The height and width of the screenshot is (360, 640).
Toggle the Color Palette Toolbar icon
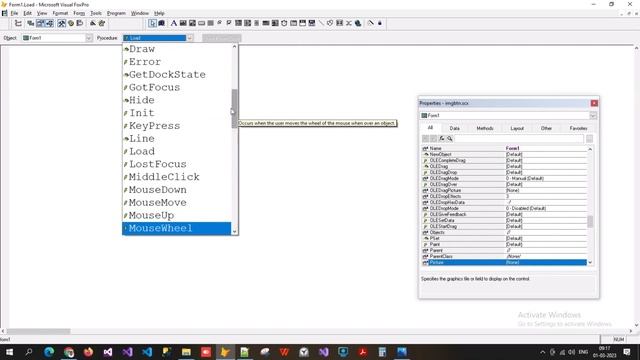pyautogui.click(x=71, y=23)
